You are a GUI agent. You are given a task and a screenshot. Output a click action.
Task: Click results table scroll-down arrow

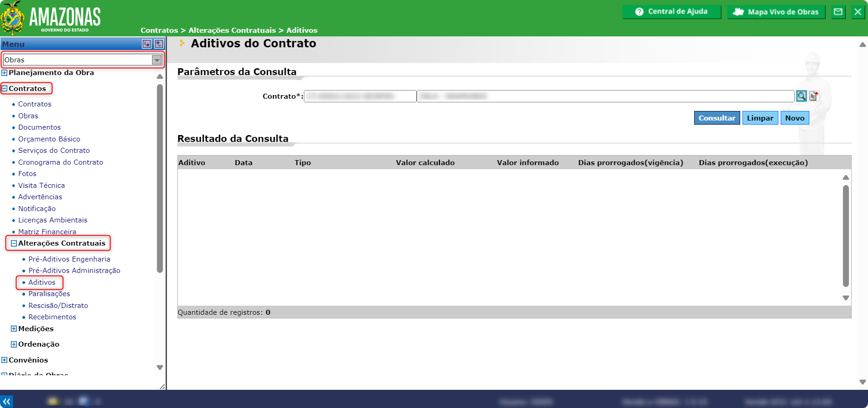[x=846, y=298]
